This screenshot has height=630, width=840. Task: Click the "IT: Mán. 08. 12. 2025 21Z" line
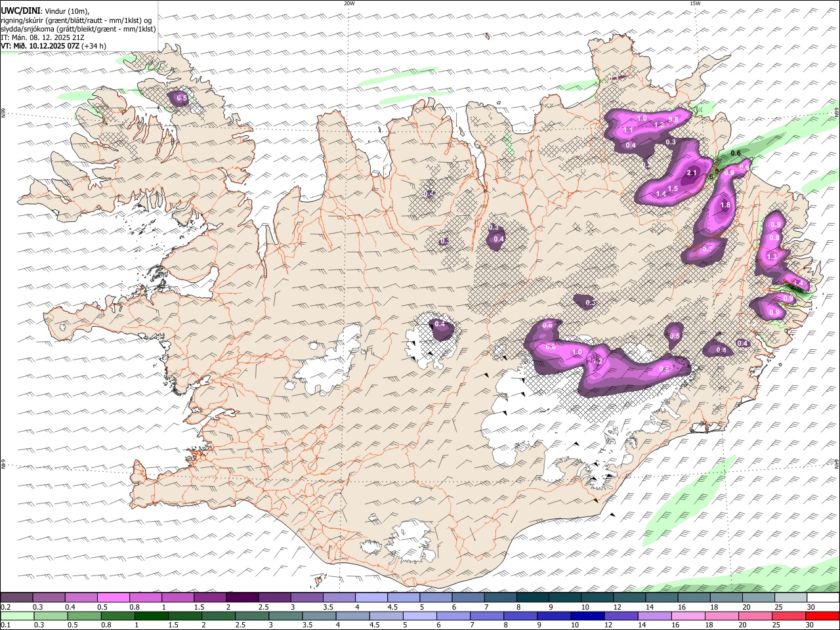43,37
